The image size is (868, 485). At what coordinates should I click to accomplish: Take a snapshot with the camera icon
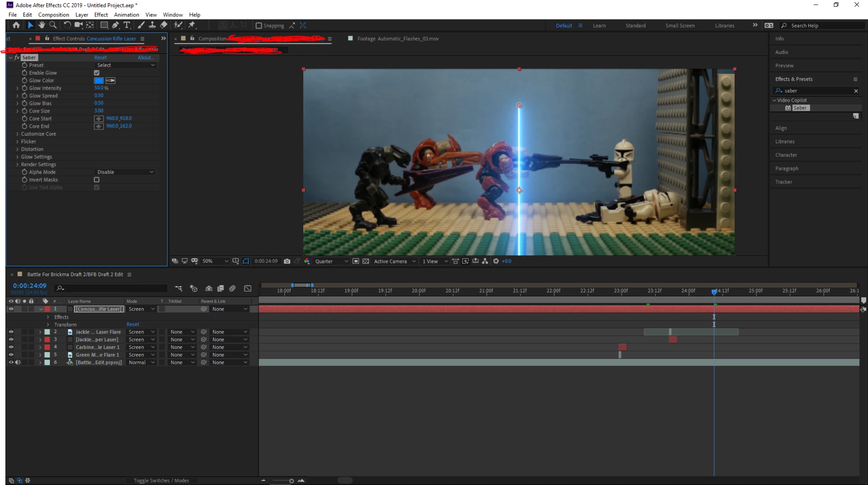(x=287, y=261)
